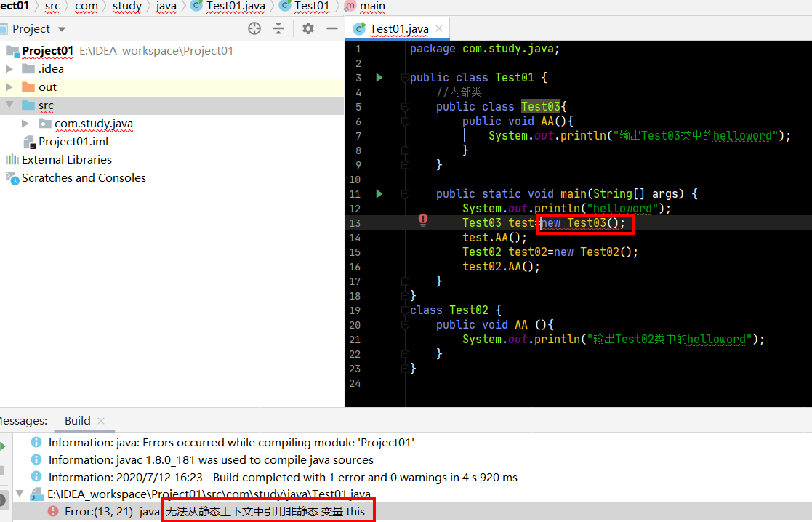Expand the .idea folder
The image size is (812, 522).
coord(9,68)
